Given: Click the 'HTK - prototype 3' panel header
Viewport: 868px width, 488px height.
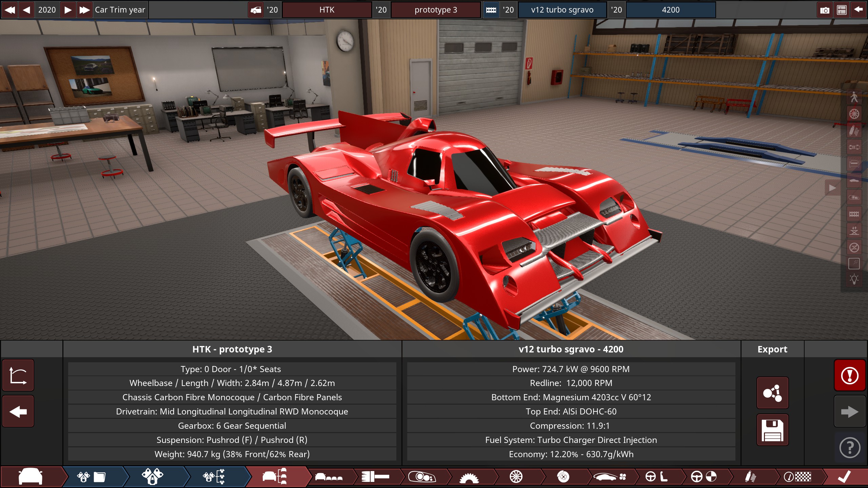Looking at the screenshot, I should point(232,349).
